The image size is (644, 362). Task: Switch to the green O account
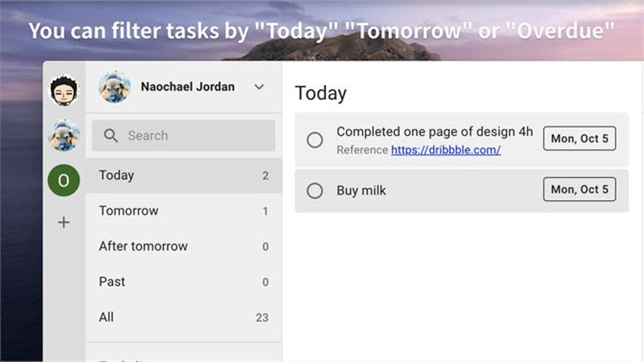click(64, 180)
